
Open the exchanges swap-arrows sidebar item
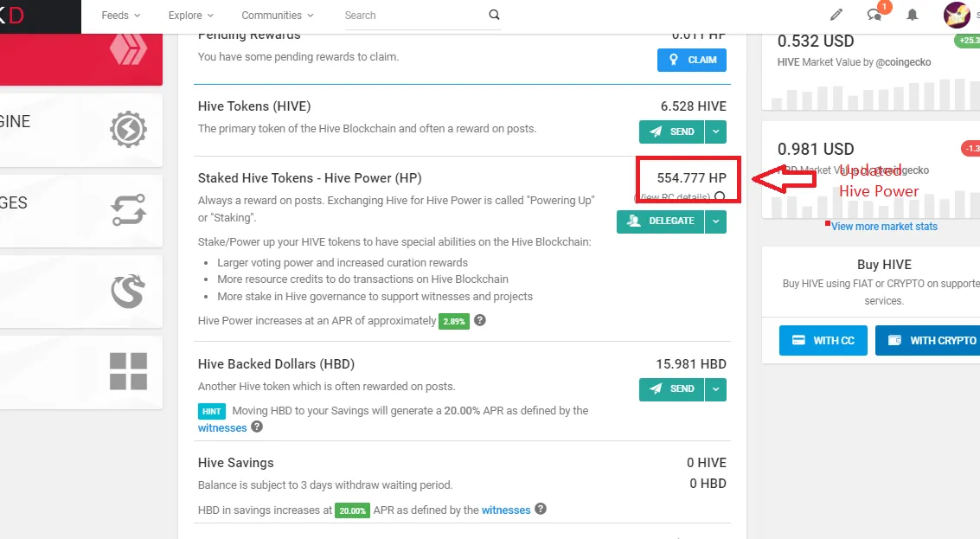[128, 210]
